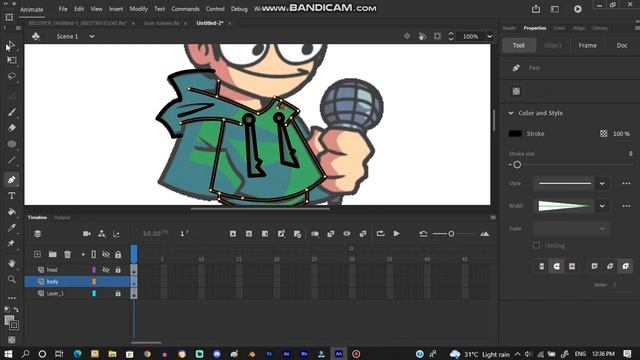Switch to the Frame properties tab
Viewport: 640px width, 360px height.
click(x=587, y=45)
